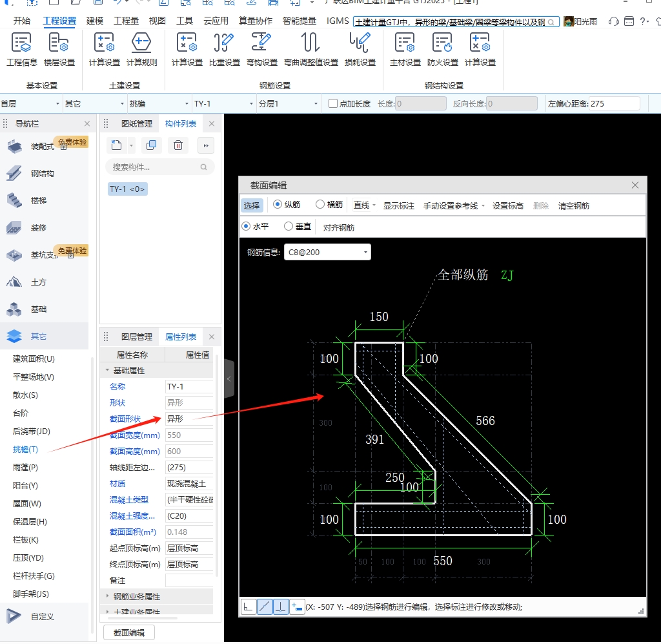Viewport: 661px width, 644px height.
Task: Open 钢结构设置 计算设置 icon
Action: [x=480, y=50]
